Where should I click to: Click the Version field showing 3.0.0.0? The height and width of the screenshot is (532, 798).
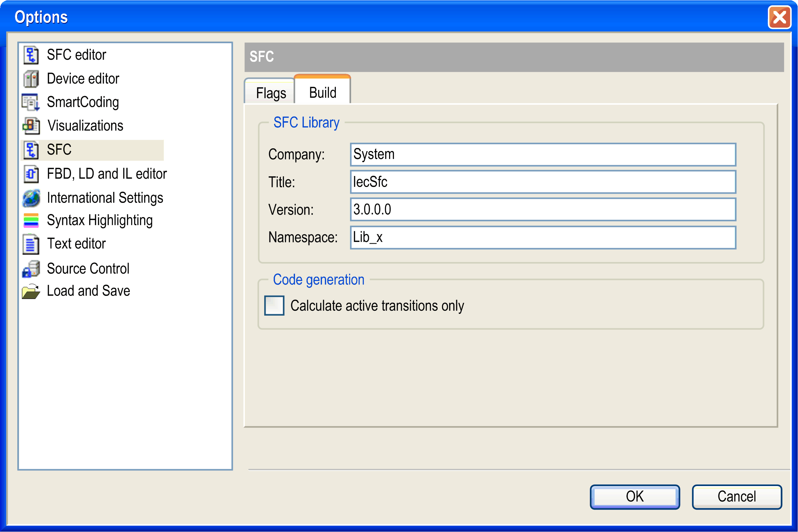(x=542, y=209)
